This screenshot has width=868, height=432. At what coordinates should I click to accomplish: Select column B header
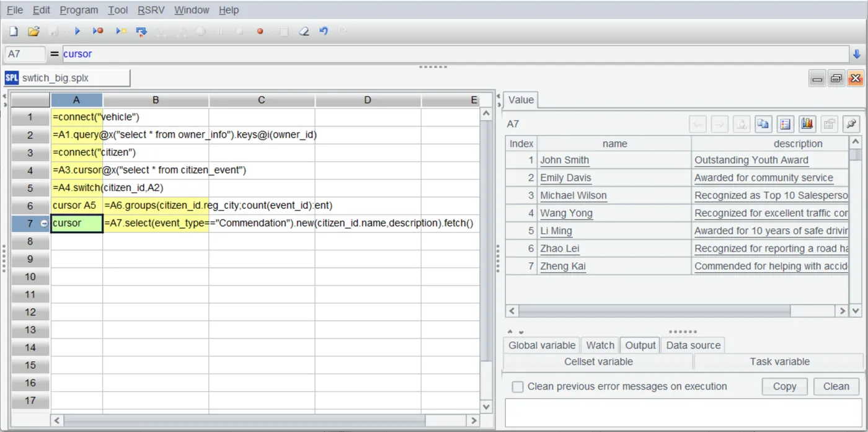[x=156, y=100]
